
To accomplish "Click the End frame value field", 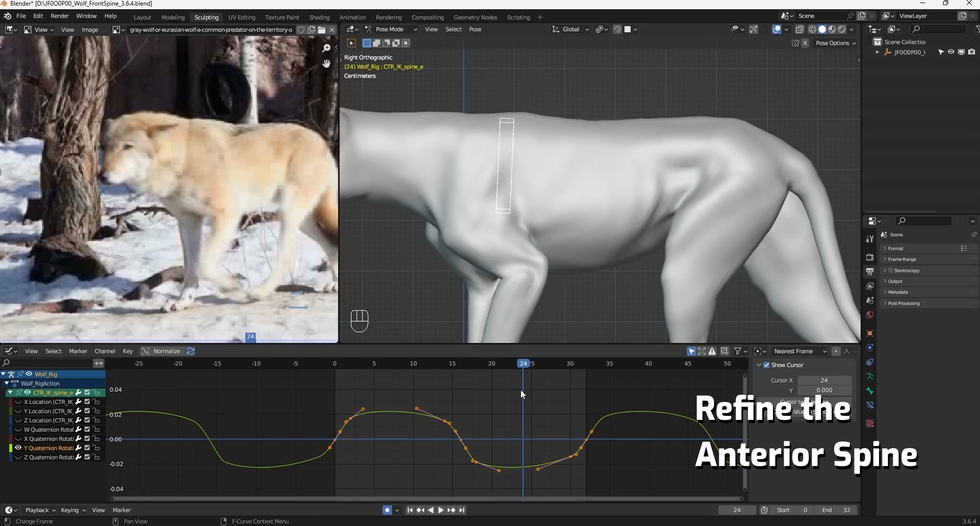I will pos(837,510).
